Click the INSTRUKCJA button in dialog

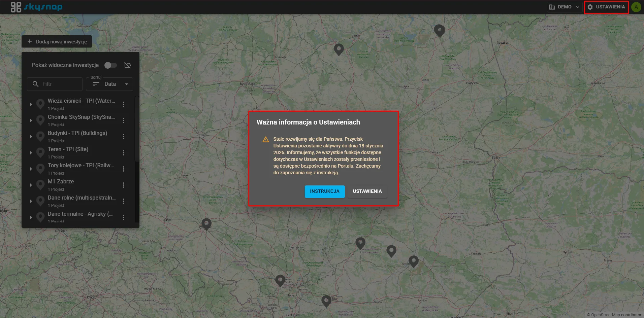(324, 191)
